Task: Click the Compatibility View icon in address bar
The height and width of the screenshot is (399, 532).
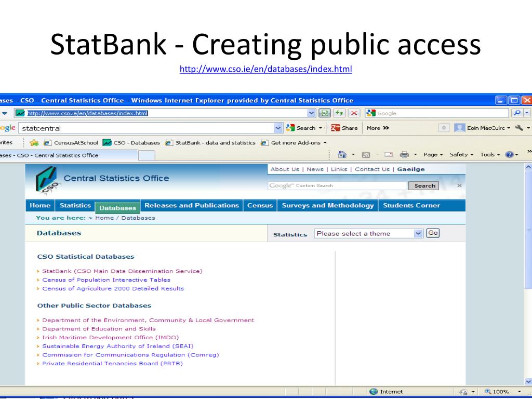Action: [325, 113]
